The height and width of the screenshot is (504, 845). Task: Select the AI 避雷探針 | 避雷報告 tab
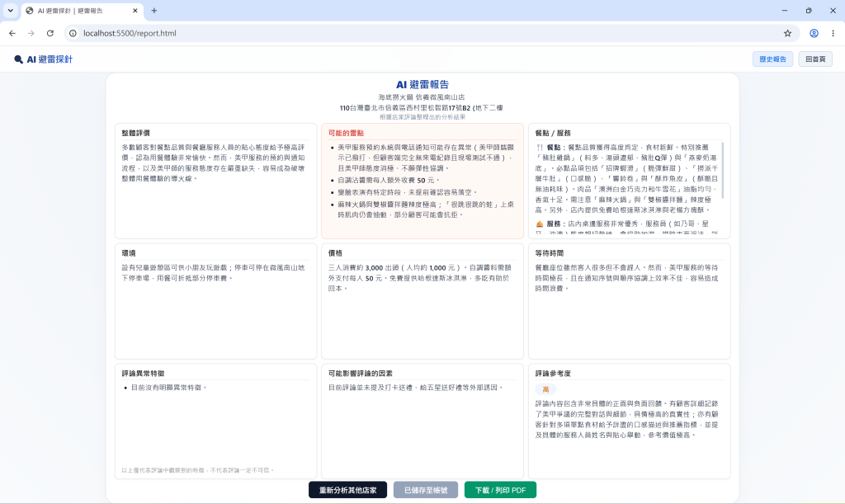82,10
